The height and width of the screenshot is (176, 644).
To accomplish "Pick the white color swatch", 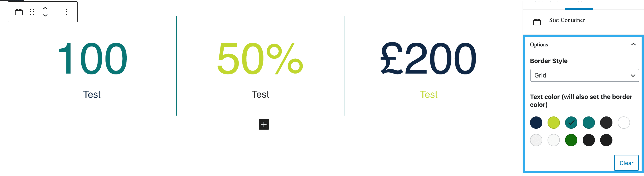I will coord(623,123).
